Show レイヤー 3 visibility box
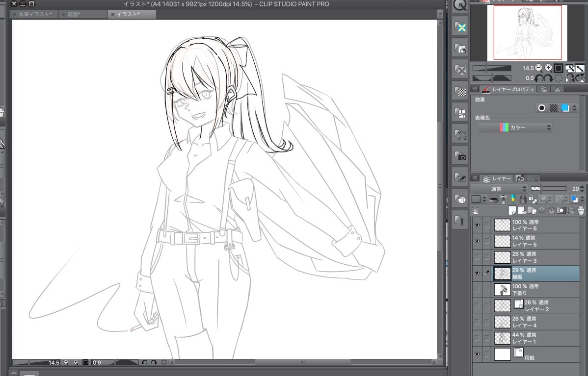The image size is (588, 376). (x=477, y=257)
